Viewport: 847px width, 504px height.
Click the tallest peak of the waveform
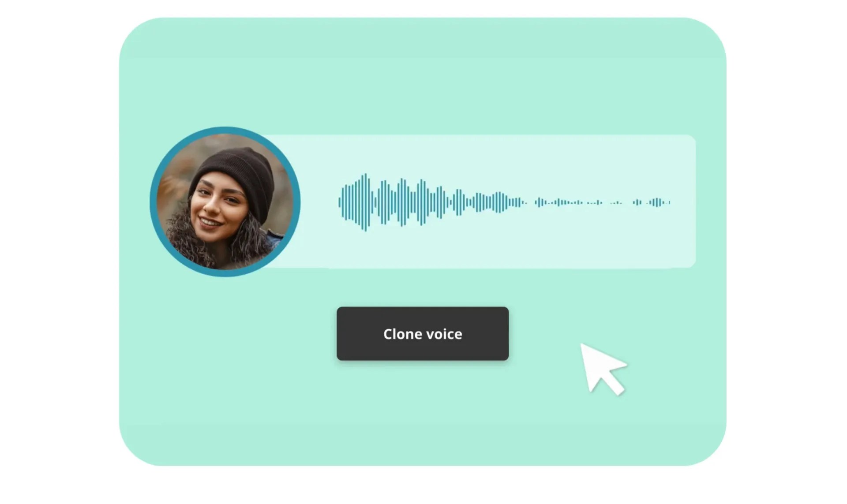point(365,202)
